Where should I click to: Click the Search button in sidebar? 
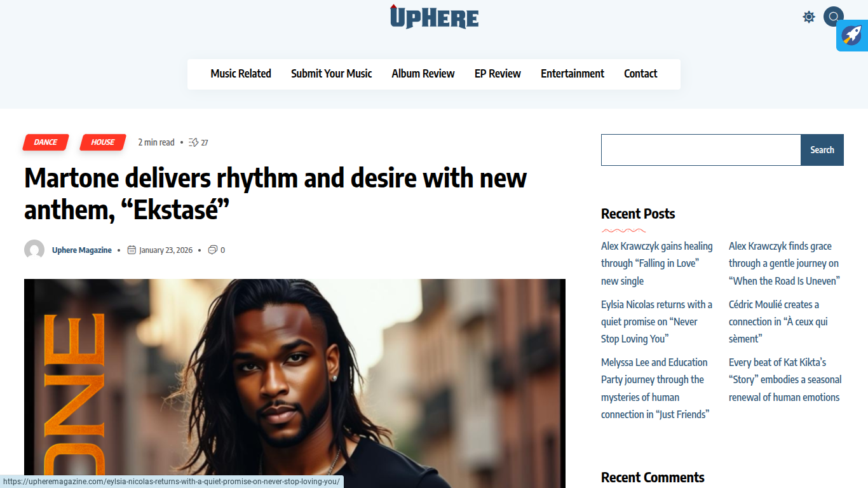pyautogui.click(x=822, y=150)
